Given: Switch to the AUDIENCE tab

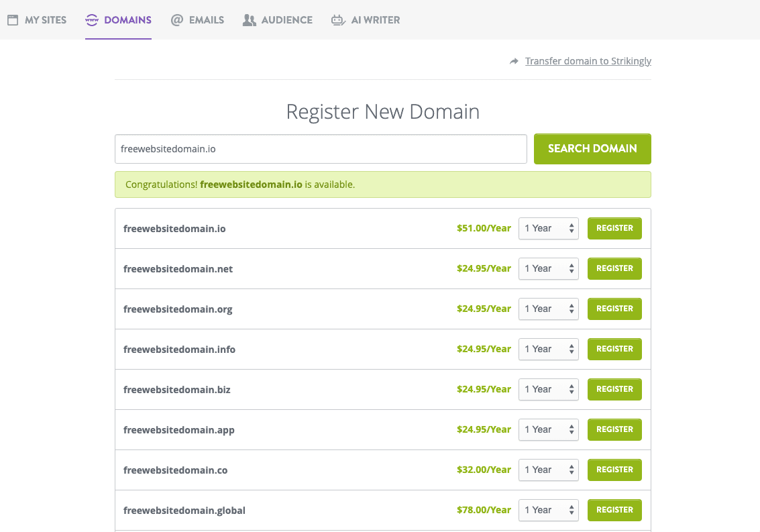Looking at the screenshot, I should (x=277, y=19).
